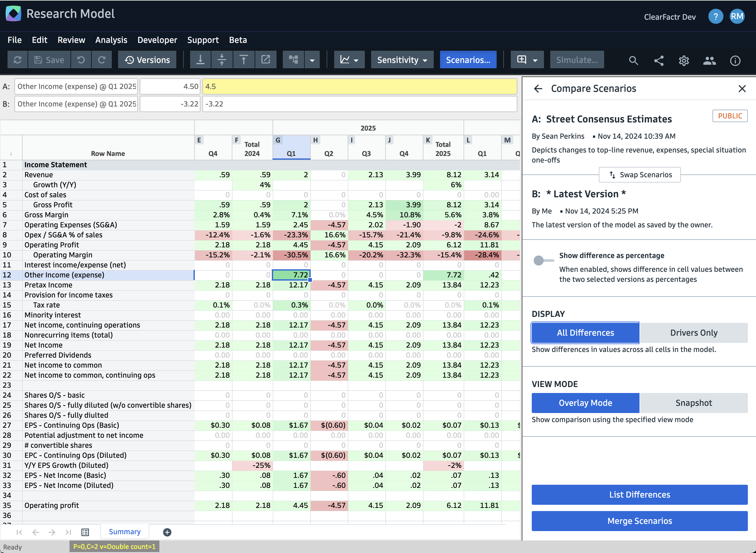Click the insert-between rows toolbar icon

click(222, 60)
